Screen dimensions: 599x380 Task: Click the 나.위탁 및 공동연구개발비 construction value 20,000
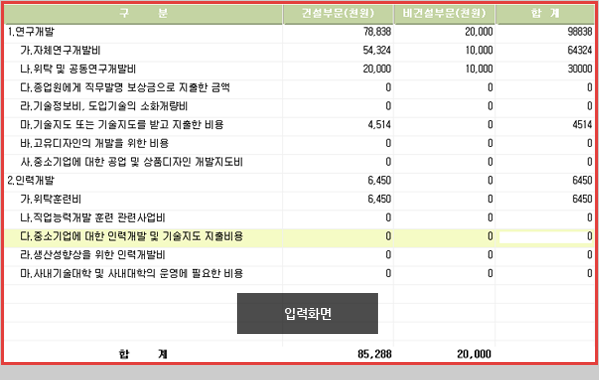(x=377, y=69)
